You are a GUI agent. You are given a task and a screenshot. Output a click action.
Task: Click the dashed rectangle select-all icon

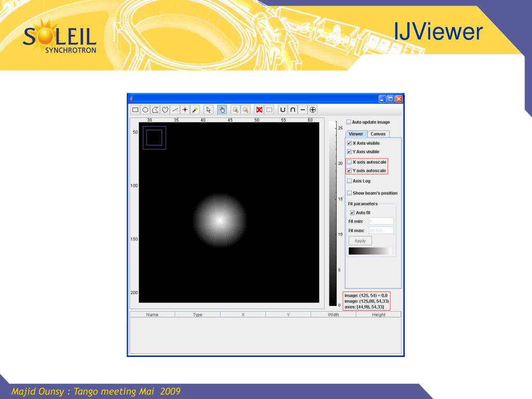coord(269,110)
